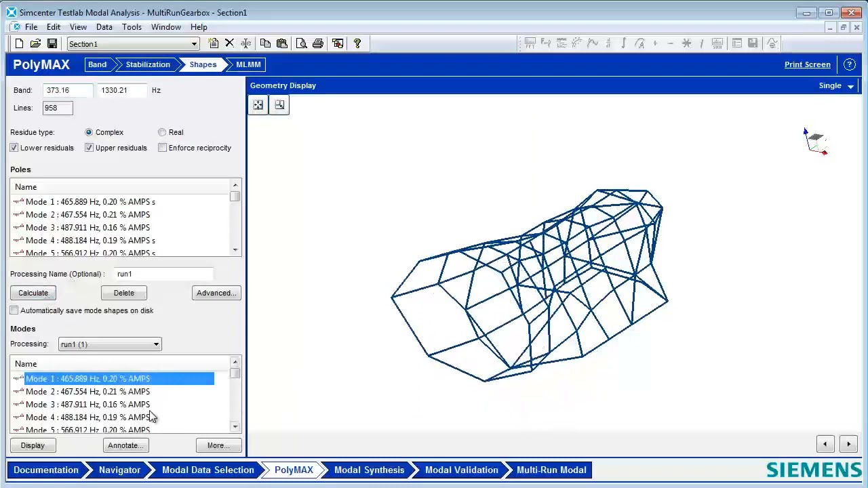Show next display with right arrow
Screen dimensions: 868x488
(x=848, y=445)
